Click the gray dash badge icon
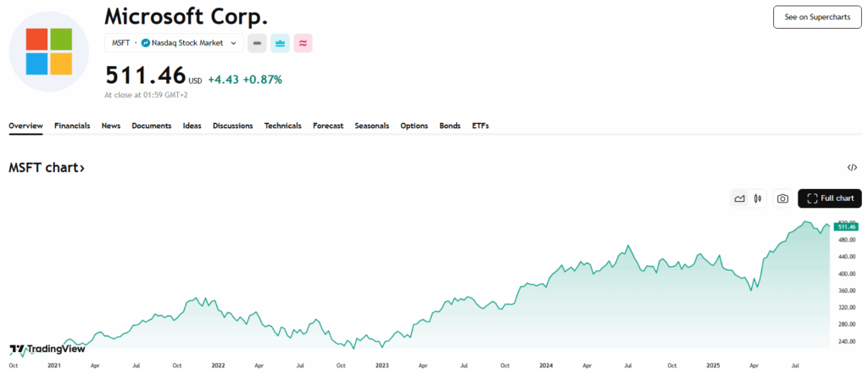This screenshot has height=374, width=868. [257, 42]
